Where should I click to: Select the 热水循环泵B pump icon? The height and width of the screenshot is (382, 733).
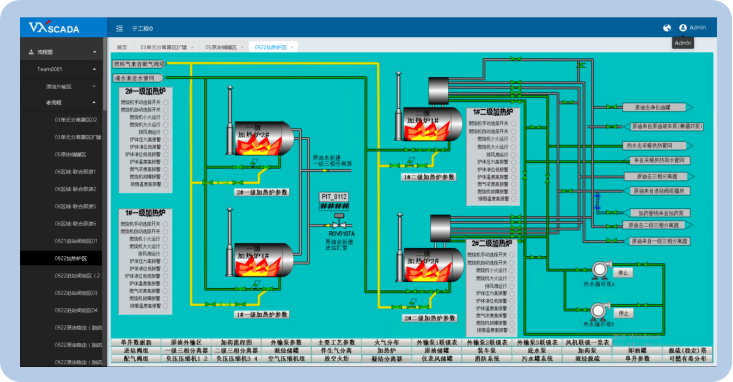tap(598, 310)
